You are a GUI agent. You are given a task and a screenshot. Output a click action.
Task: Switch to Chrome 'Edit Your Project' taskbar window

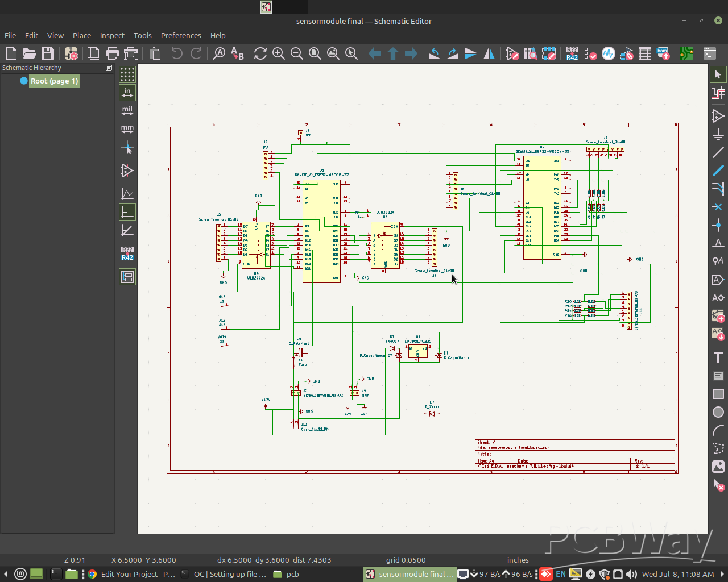[x=131, y=574]
